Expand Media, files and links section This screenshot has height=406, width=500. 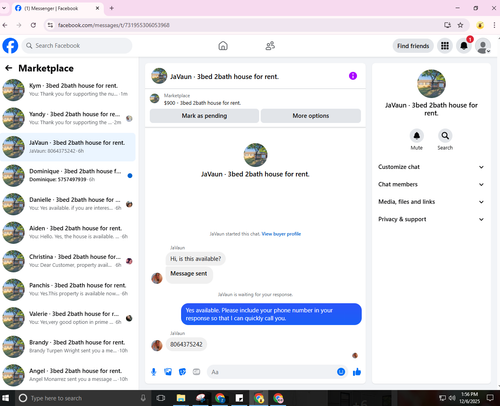click(431, 202)
